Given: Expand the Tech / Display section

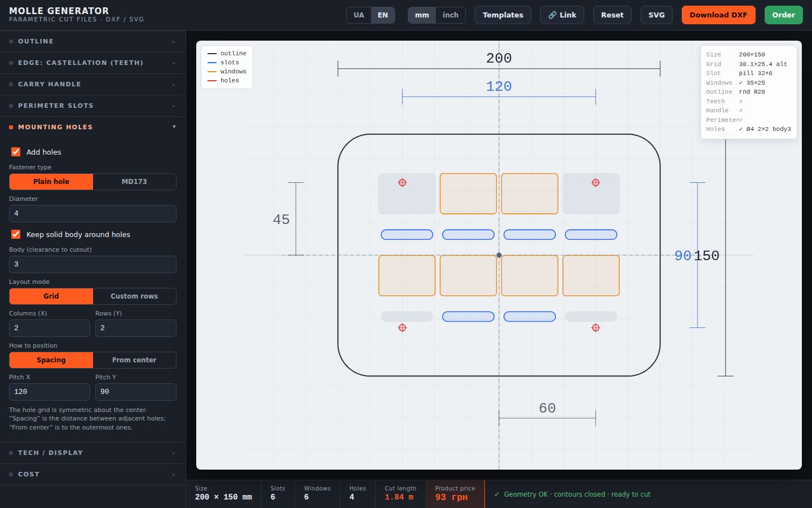Looking at the screenshot, I should (x=92, y=453).
